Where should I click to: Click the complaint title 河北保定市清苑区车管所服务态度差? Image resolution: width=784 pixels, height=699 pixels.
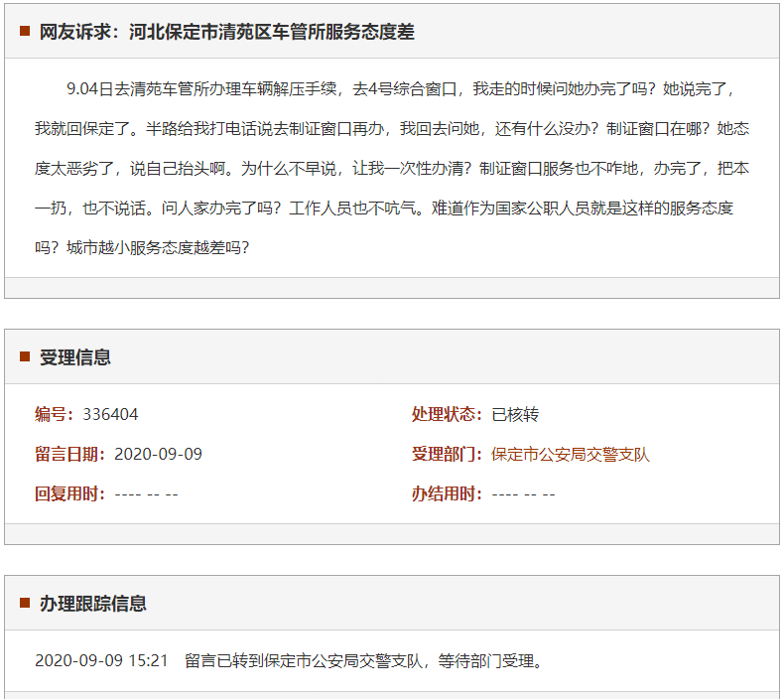pos(271,32)
